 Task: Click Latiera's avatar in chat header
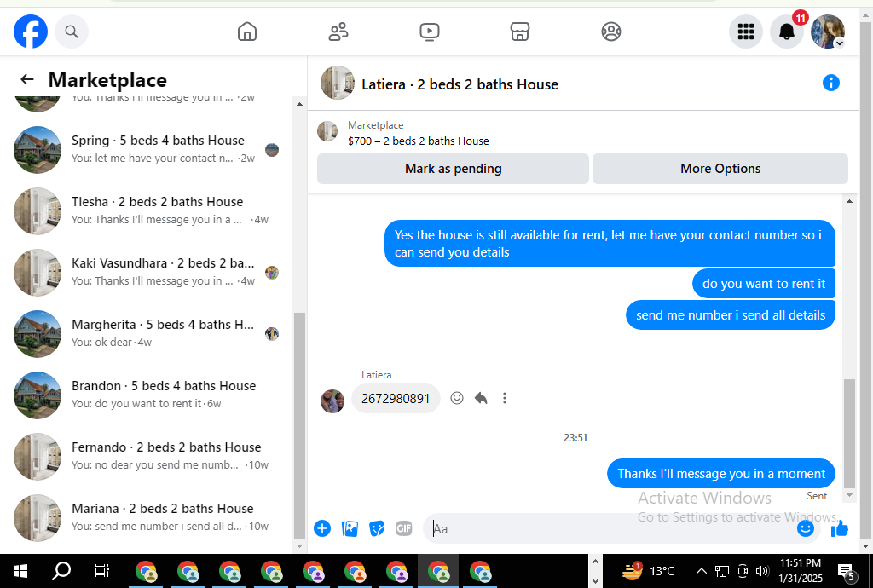click(338, 83)
